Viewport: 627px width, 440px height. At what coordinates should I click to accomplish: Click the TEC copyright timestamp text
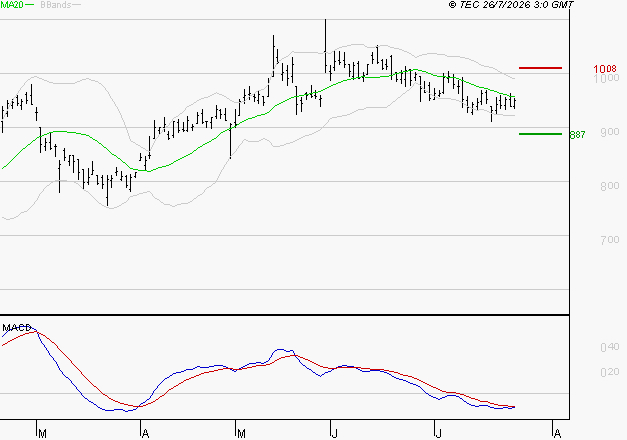(511, 4)
